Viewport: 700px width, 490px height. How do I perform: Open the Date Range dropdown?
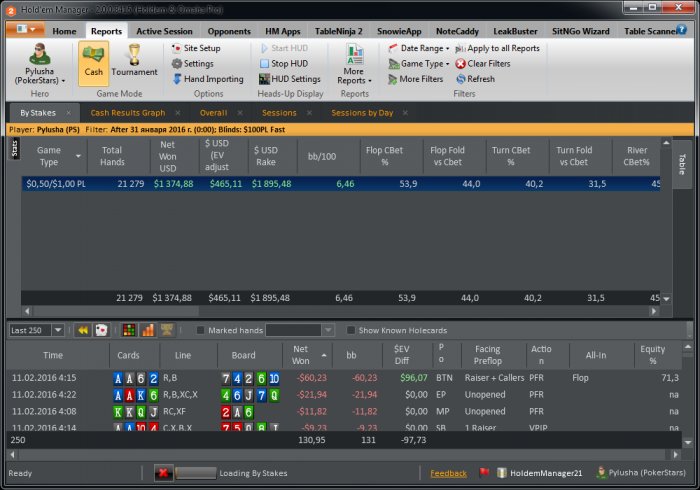click(x=418, y=48)
